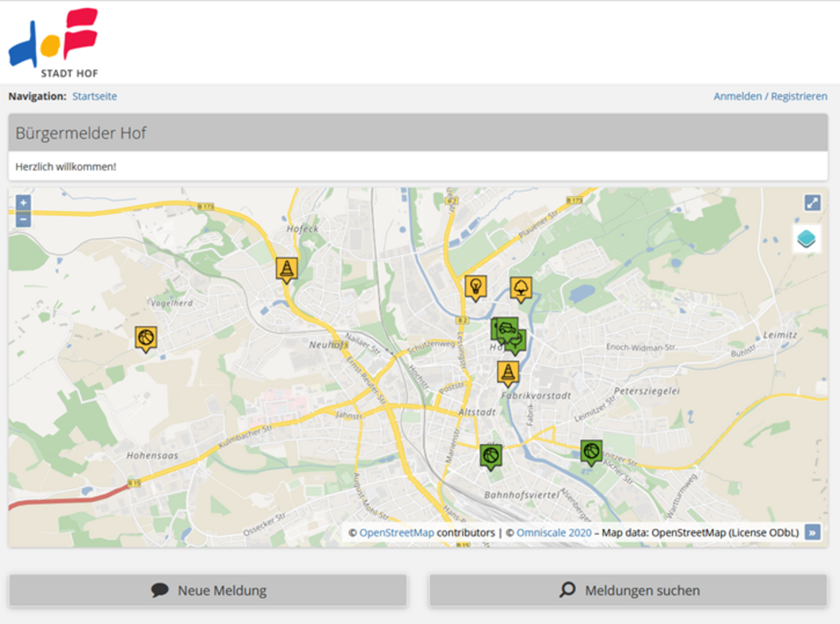Zoom in the map with plus button
Viewport: 840px width, 624px height.
[x=23, y=203]
